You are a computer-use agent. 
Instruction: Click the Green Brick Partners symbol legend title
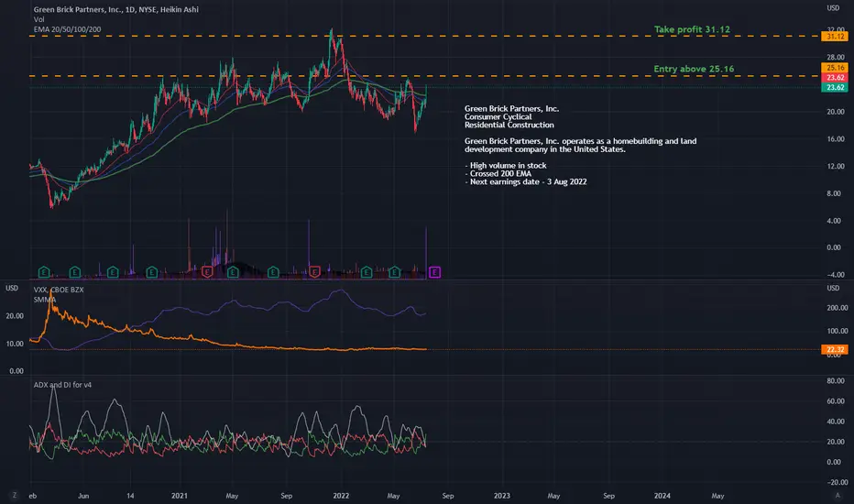point(116,9)
